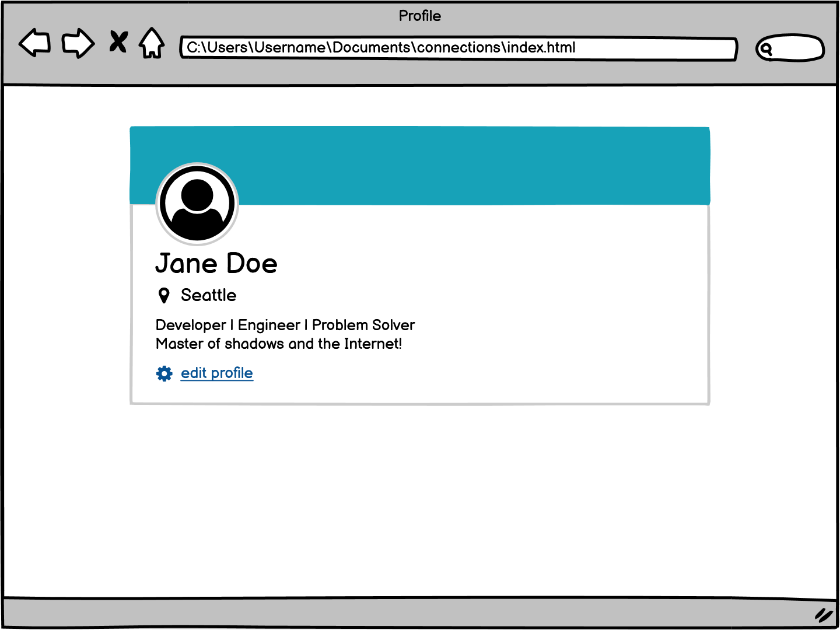Click the tagline Developer | Engineer | Problem Solver
Viewport: 840px width, 630px height.
pos(285,325)
